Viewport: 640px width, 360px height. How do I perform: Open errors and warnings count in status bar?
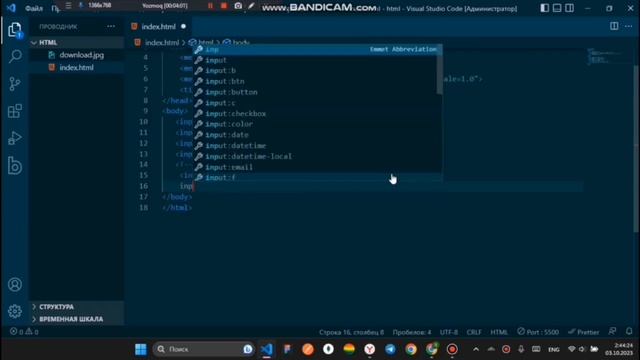pyautogui.click(x=24, y=332)
